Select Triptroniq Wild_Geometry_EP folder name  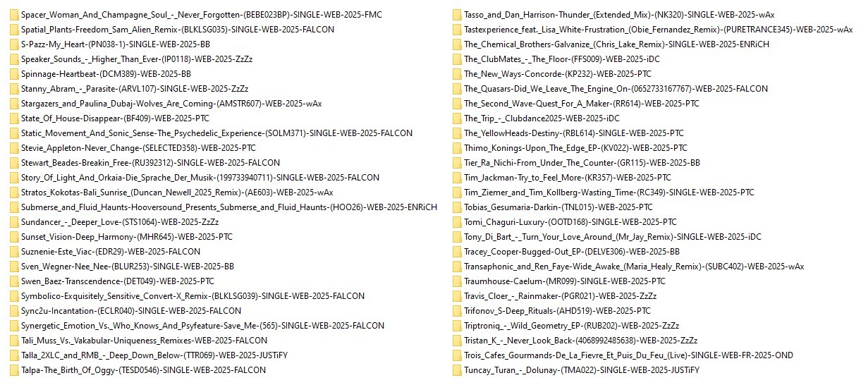[572, 325]
